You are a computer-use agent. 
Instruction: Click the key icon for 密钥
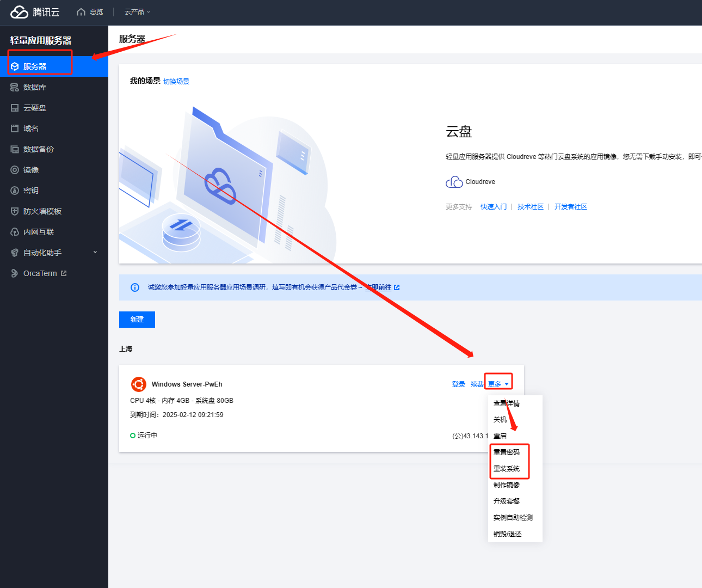[x=15, y=191]
